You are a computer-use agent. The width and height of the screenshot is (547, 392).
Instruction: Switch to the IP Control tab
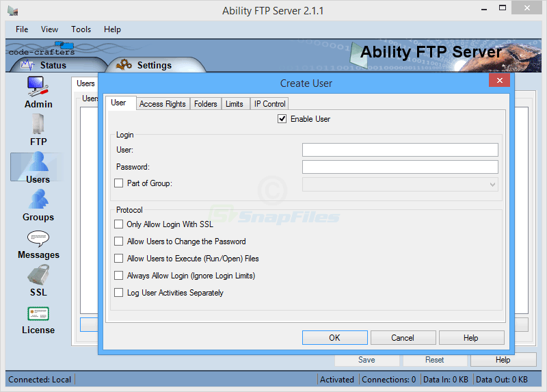[269, 104]
